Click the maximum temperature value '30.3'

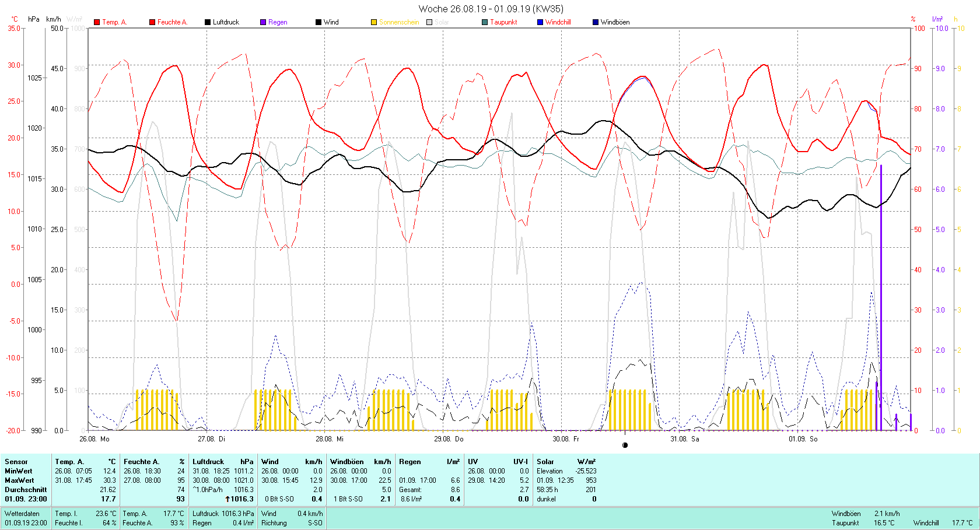coord(110,480)
